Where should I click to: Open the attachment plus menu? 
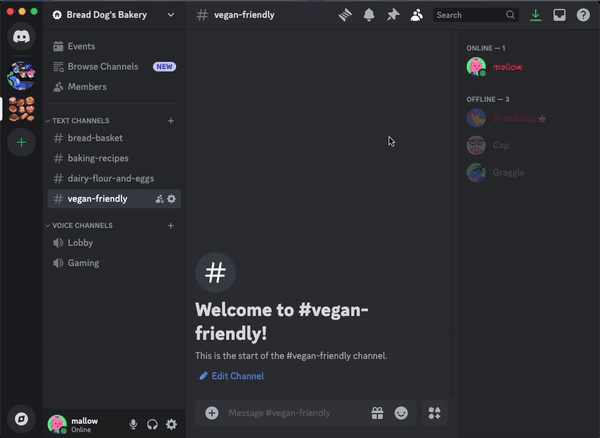(x=212, y=413)
